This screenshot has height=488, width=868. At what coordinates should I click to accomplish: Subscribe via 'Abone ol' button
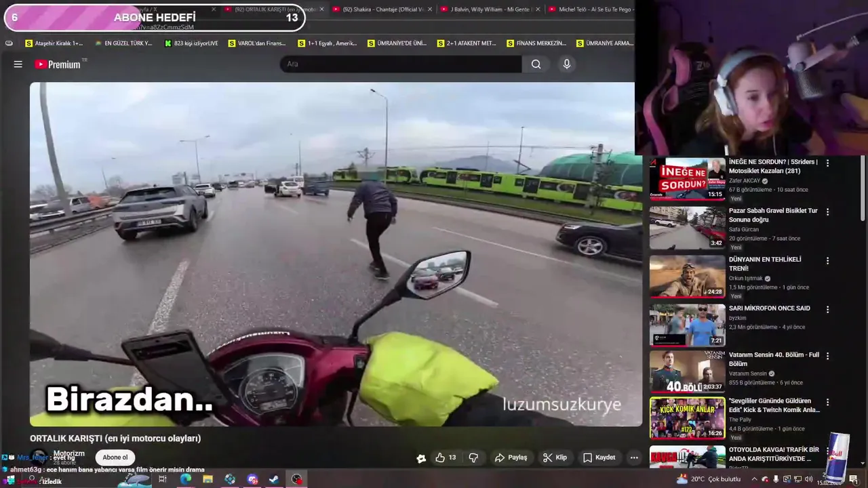(x=115, y=457)
